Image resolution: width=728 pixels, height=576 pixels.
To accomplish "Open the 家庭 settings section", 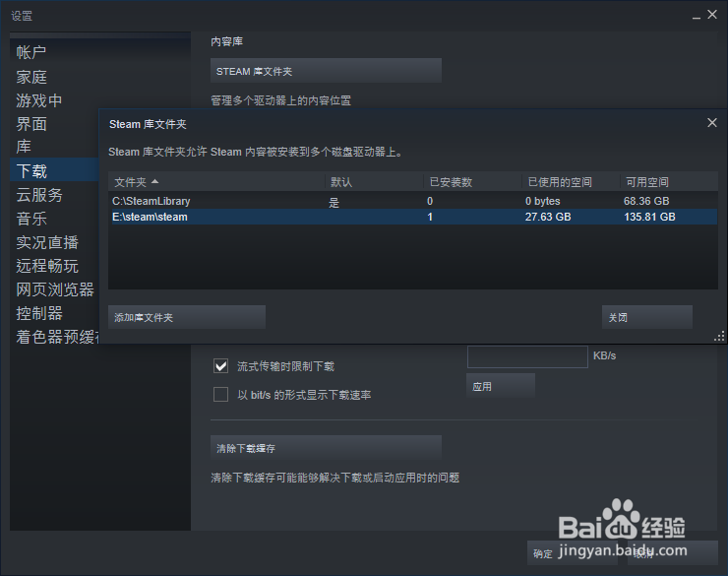I will click(x=31, y=77).
